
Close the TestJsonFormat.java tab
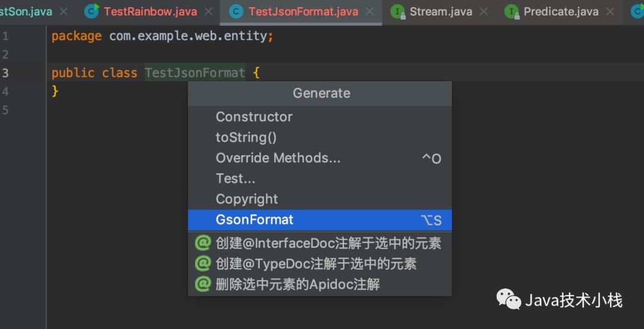[370, 11]
